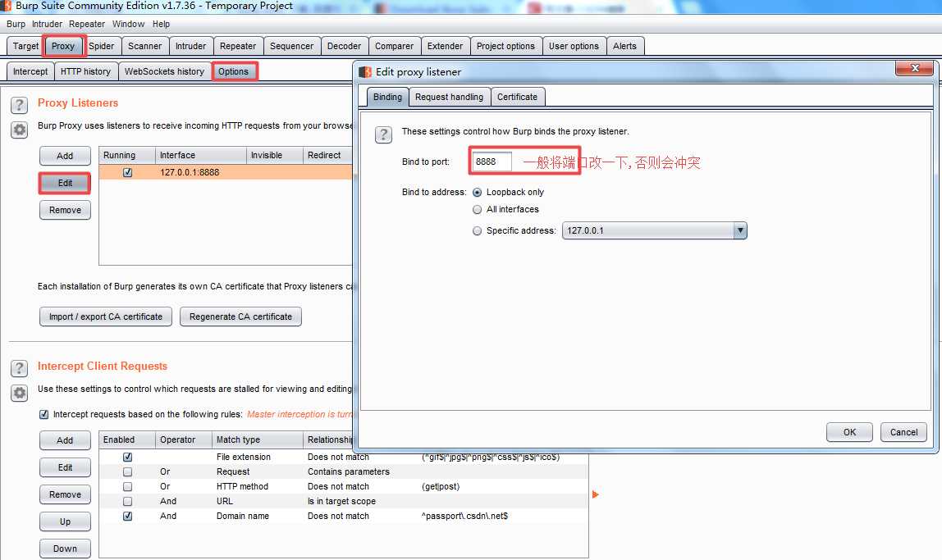This screenshot has width=942, height=560.
Task: Enable the 'Contains parameters' Request rule
Action: (x=127, y=471)
